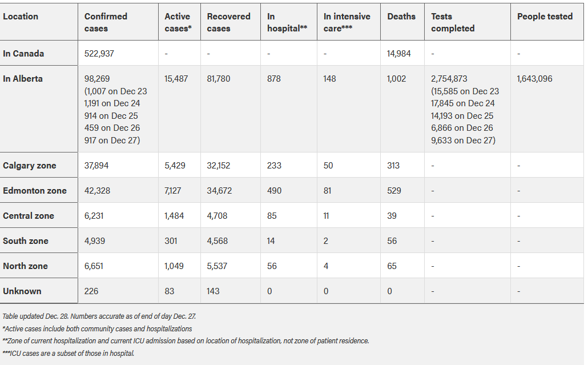Click the North zone row label
Screen dimensions: 588x365
pyautogui.click(x=25, y=266)
